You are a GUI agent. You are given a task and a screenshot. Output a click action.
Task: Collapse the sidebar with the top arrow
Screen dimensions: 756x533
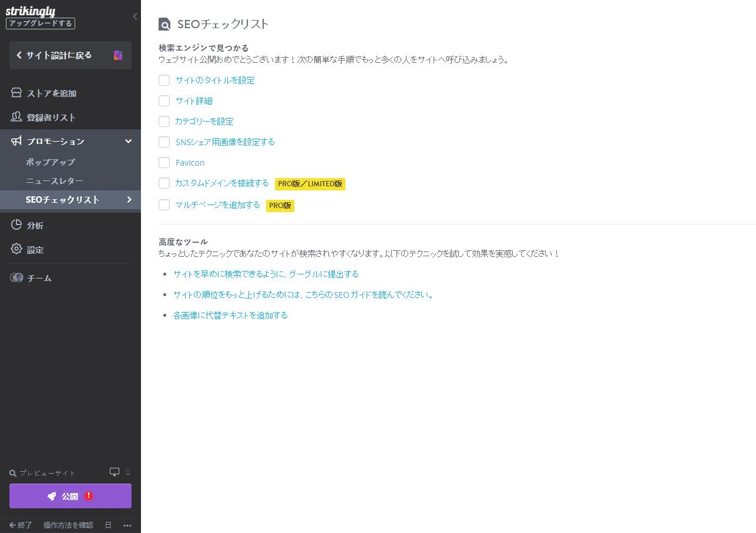[x=135, y=16]
